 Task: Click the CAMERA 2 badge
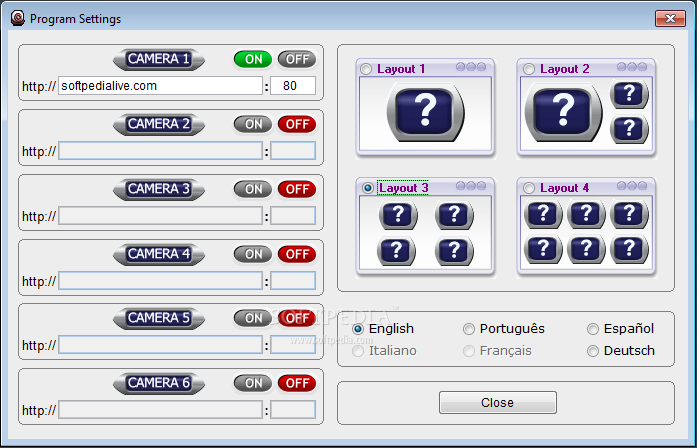159,124
